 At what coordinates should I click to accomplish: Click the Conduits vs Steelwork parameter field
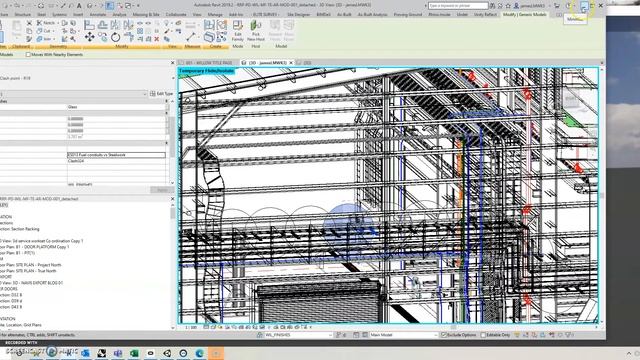pos(116,155)
